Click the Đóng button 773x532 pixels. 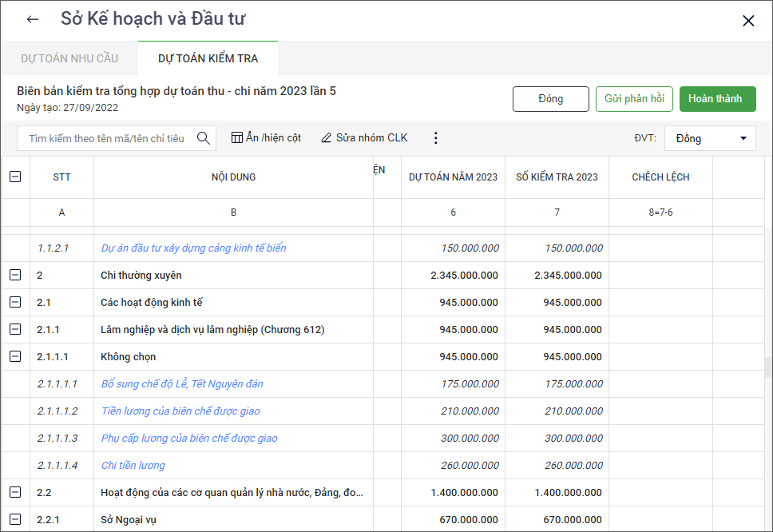(550, 99)
